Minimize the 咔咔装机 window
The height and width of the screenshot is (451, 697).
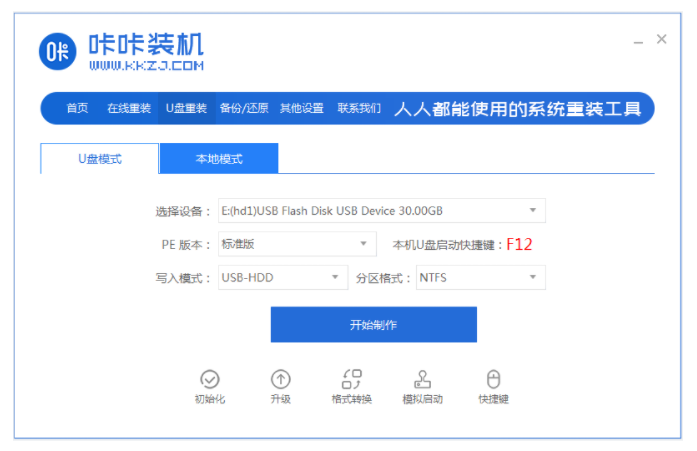638,41
